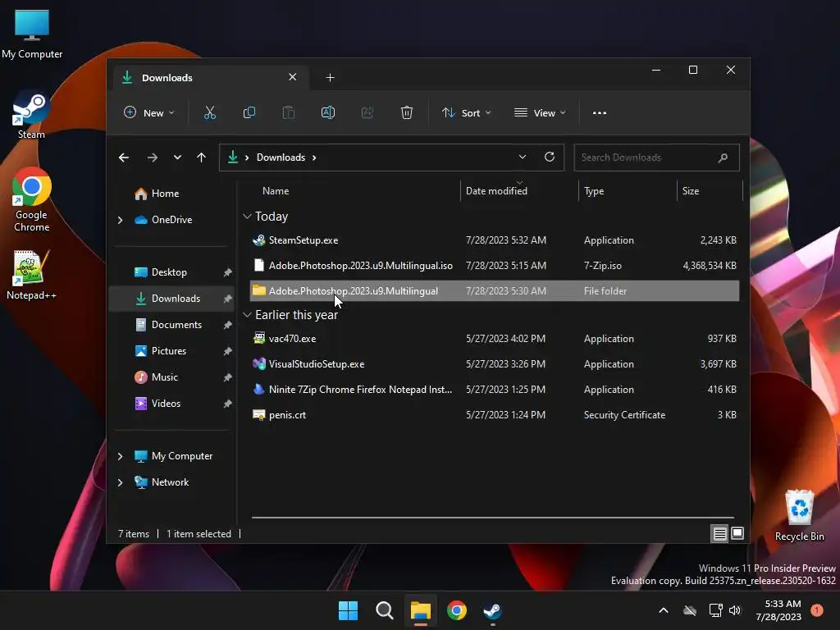This screenshot has width=840, height=630.
Task: Go up one folder level arrow
Action: pos(202,157)
